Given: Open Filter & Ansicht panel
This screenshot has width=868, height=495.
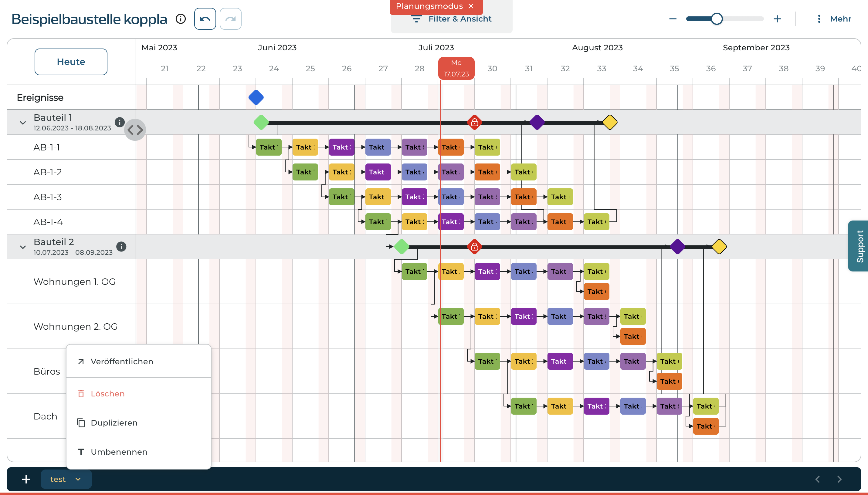Looking at the screenshot, I should click(x=451, y=19).
